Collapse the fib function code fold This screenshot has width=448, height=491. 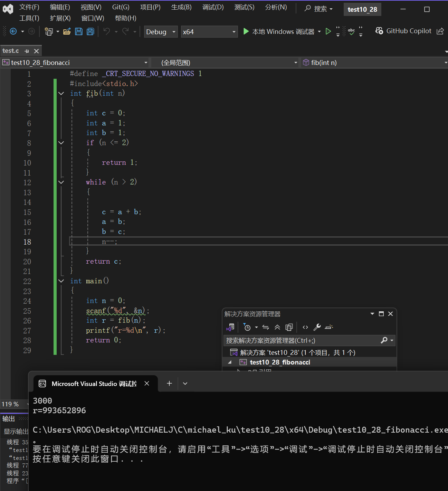[61, 93]
